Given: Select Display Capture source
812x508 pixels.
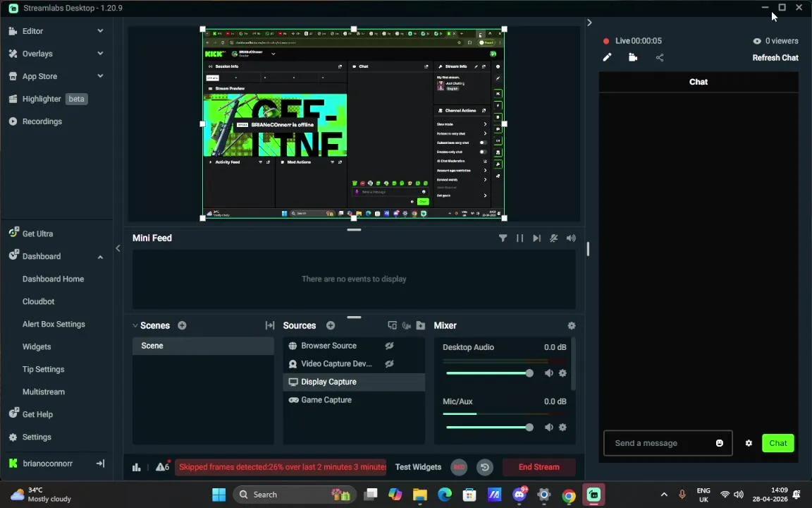Looking at the screenshot, I should click(x=354, y=382).
